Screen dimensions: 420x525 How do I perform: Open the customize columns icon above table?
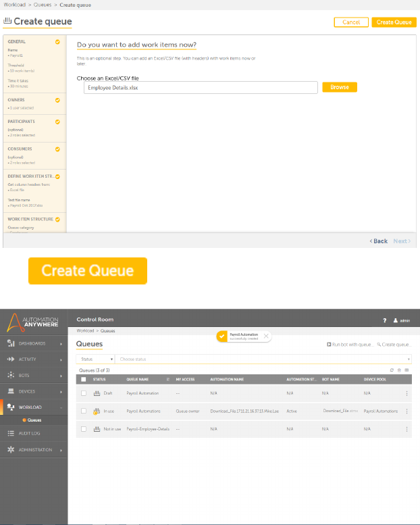click(x=406, y=370)
